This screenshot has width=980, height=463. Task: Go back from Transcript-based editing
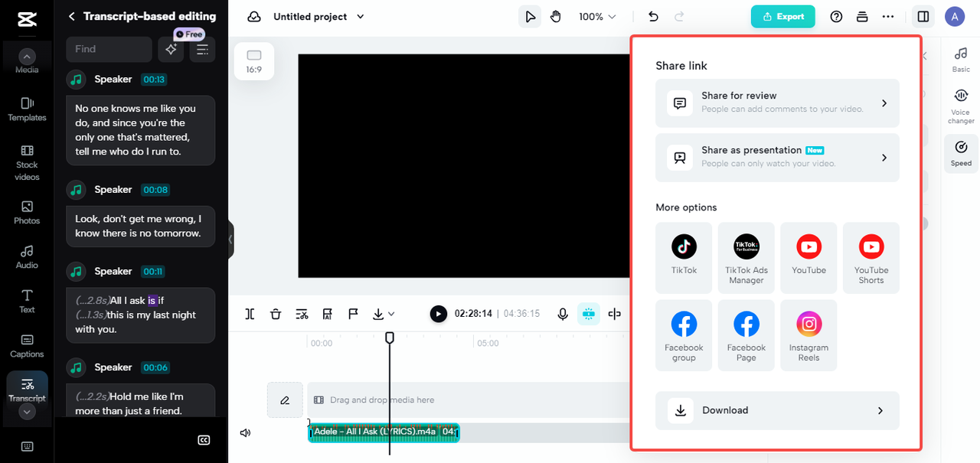[x=72, y=16]
